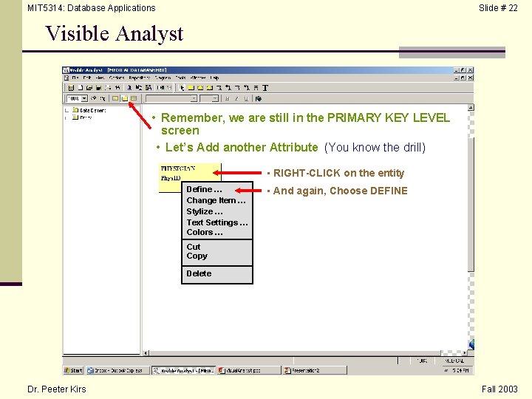This screenshot has height=399, width=532.
Task: Select the large T text tool
Action: pyautogui.click(x=265, y=88)
